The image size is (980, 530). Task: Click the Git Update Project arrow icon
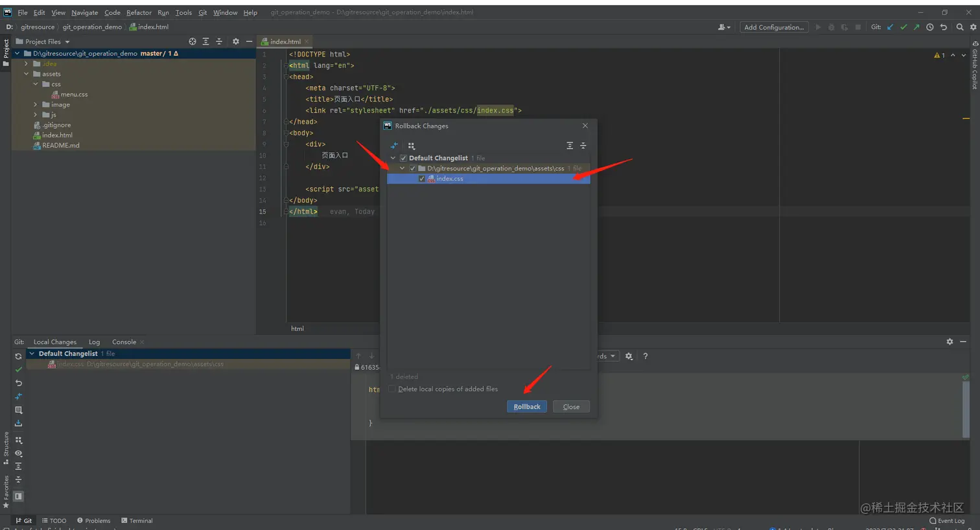(890, 27)
